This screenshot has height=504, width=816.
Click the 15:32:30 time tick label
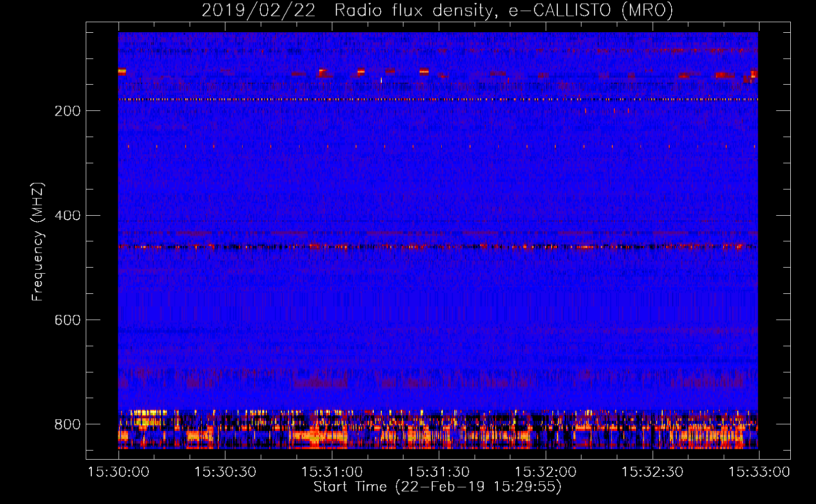(x=653, y=472)
